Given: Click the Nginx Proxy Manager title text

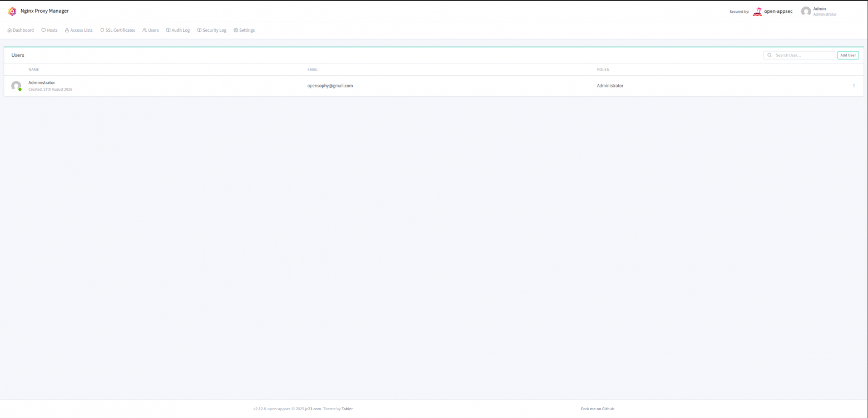Looking at the screenshot, I should (45, 11).
